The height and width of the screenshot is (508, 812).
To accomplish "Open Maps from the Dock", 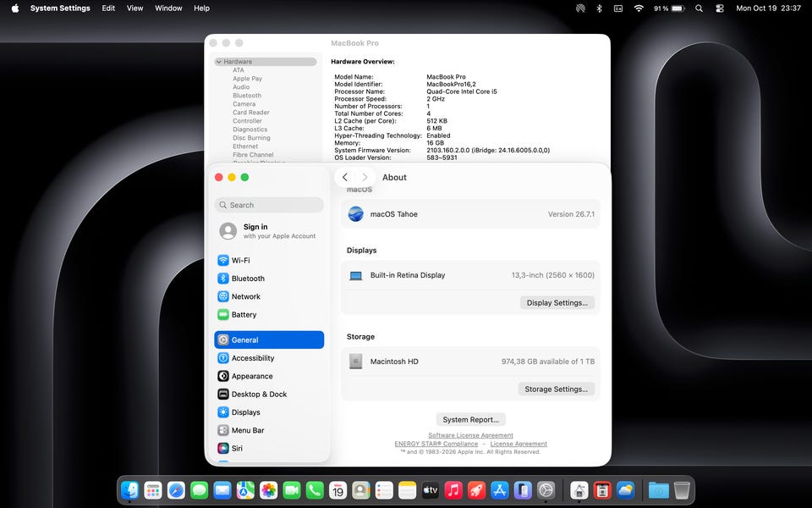I will tap(245, 490).
